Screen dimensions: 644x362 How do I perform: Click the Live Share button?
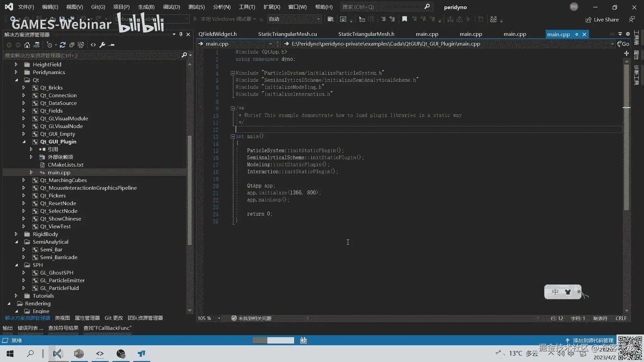(x=602, y=20)
